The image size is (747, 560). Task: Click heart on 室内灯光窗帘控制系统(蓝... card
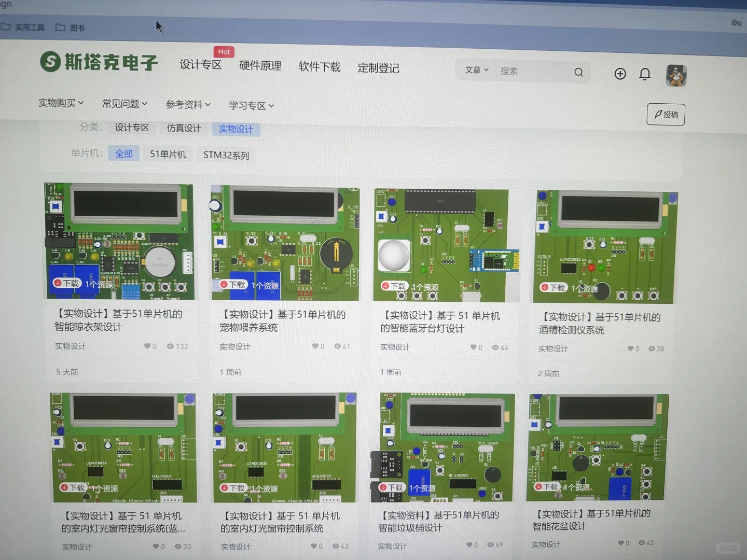point(156,546)
